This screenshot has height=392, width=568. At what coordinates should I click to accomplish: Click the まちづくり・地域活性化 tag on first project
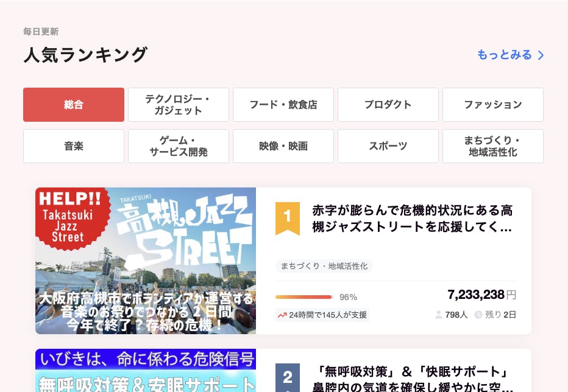tap(324, 266)
